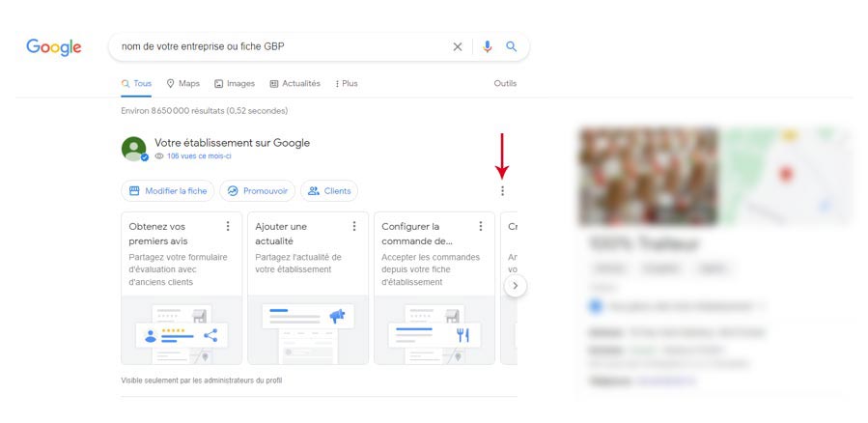Show next cards with right chevron
868x423 pixels.
[x=516, y=286]
